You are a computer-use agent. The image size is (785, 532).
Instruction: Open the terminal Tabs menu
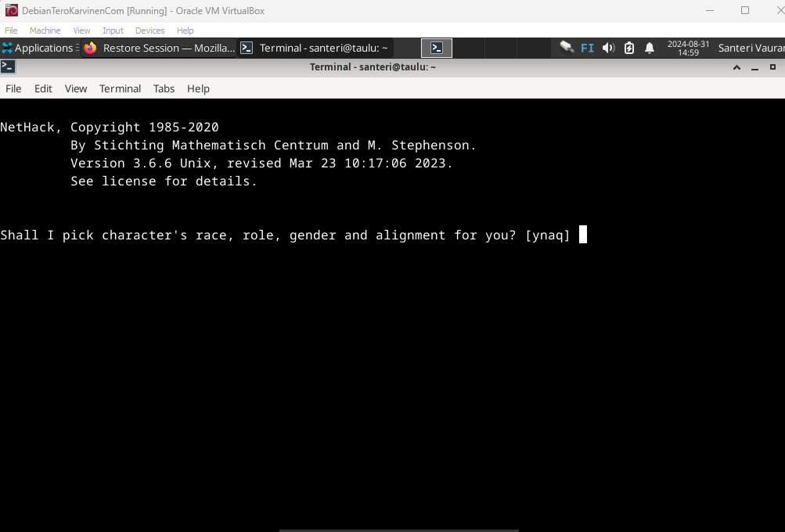164,88
